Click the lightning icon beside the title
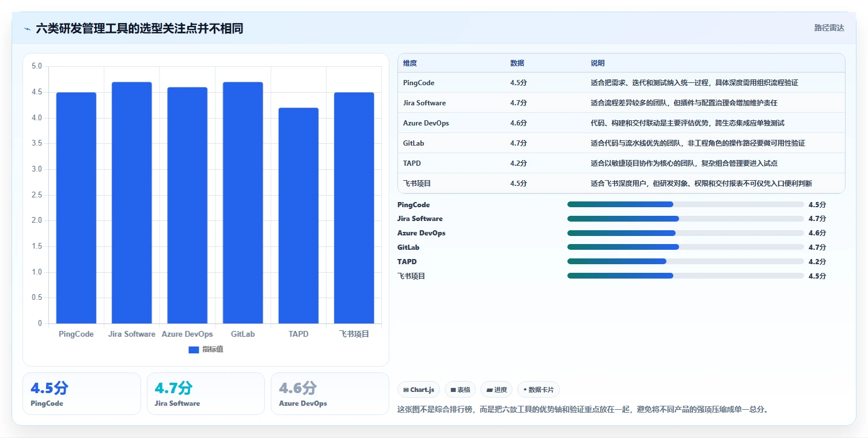This screenshot has height=438, width=868. point(27,29)
